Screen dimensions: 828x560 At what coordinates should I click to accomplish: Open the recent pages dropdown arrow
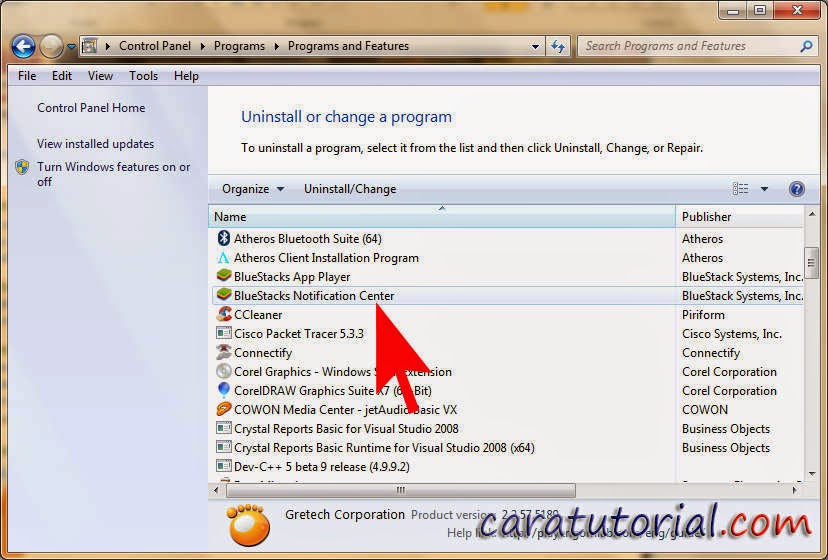point(71,46)
